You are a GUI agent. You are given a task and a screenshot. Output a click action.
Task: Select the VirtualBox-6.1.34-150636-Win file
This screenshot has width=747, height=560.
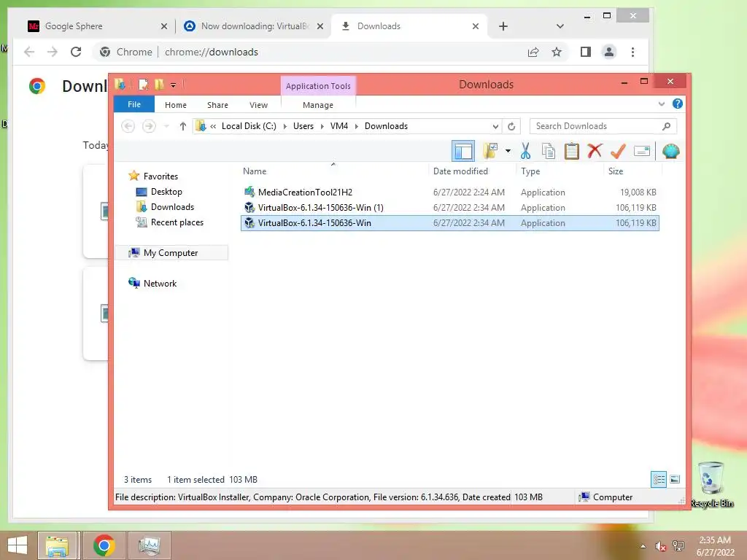450,223
